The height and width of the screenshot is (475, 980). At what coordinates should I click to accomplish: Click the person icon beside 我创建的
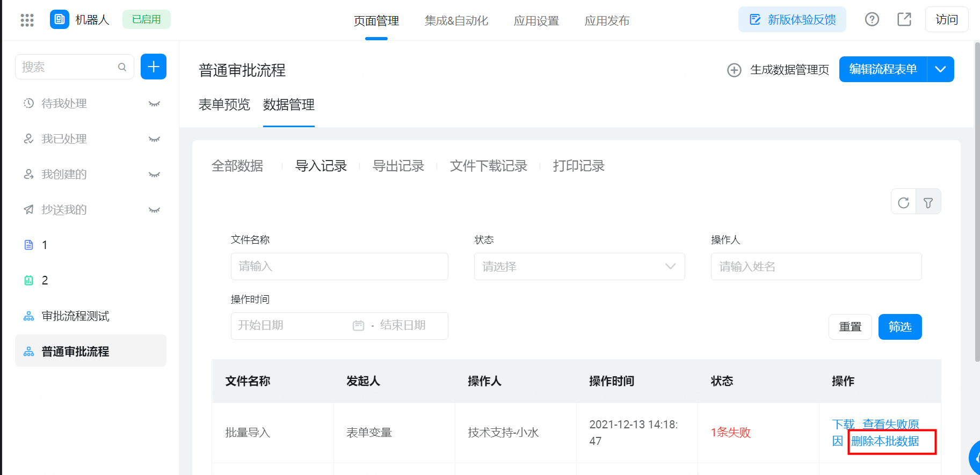tap(29, 174)
